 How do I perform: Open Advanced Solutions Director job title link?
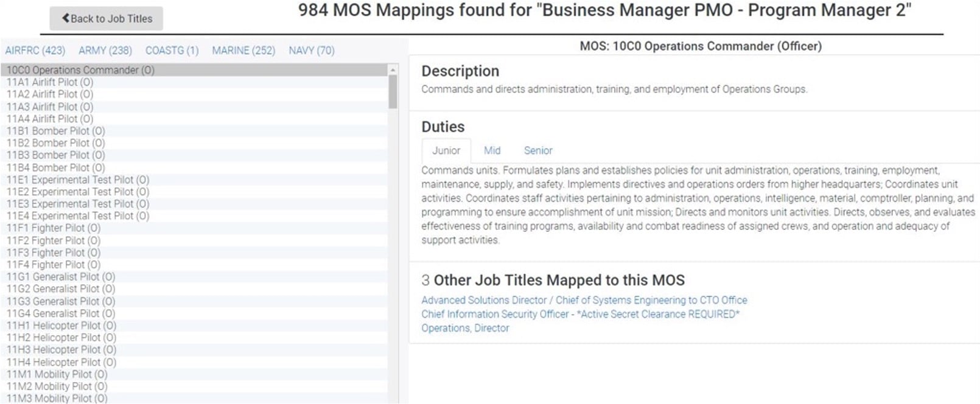(584, 300)
